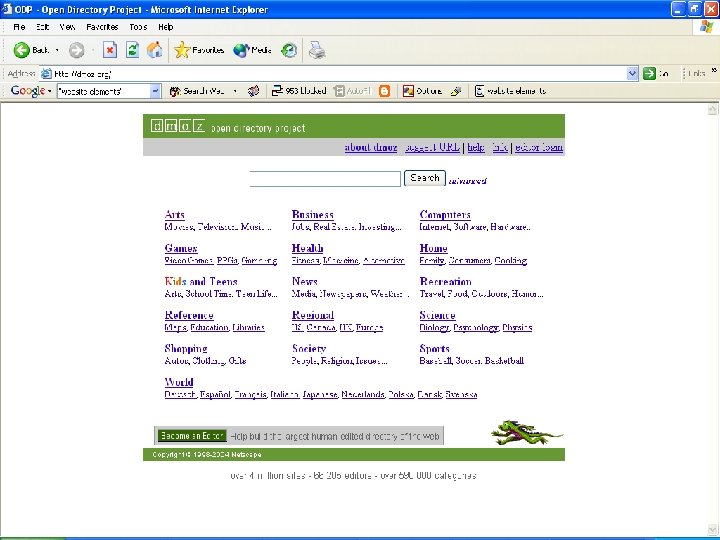Viewport: 720px width, 540px height.
Task: Refresh the page with the green arrows icon
Action: 132,50
